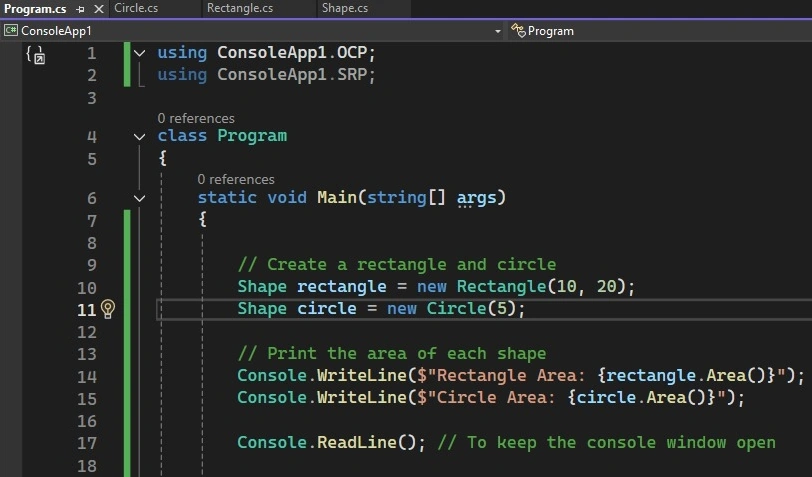Click the 'Shape' type on line 10
Viewport: 812px width, 477px height.
(262, 286)
